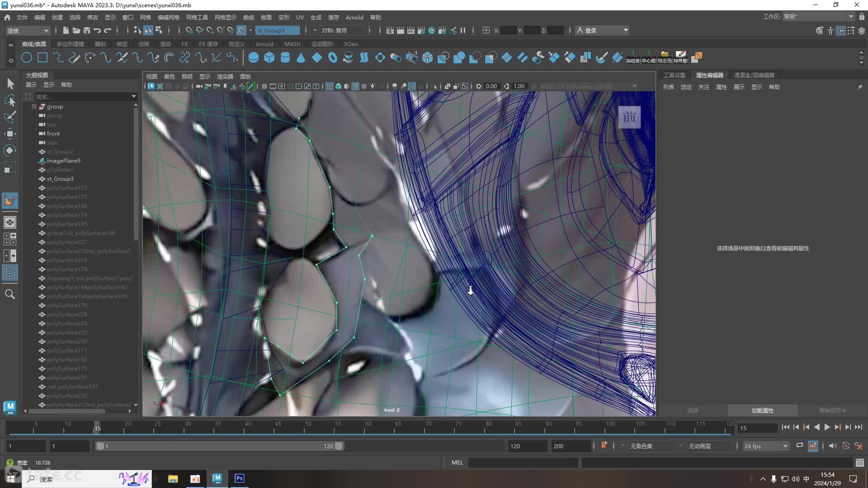This screenshot has width=868, height=488.
Task: Click the last-used quad draw tool icon
Action: [x=10, y=201]
